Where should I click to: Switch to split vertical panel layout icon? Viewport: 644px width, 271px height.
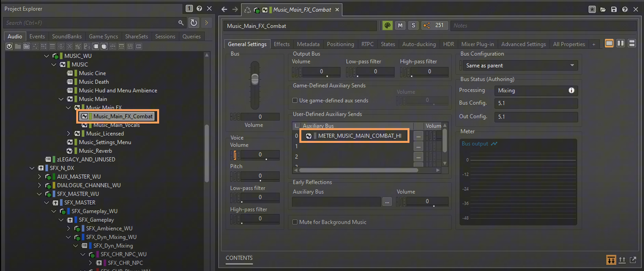coord(620,44)
